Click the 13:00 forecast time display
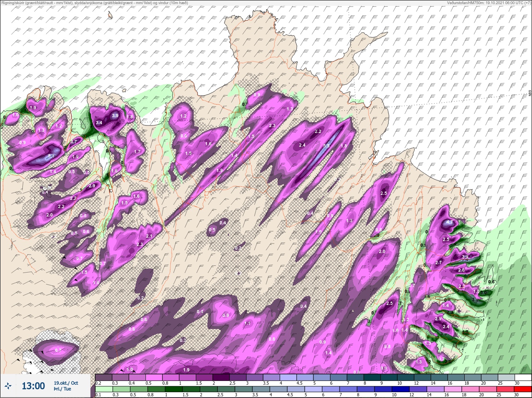Screen dimensions: 532x398 coord(33,386)
